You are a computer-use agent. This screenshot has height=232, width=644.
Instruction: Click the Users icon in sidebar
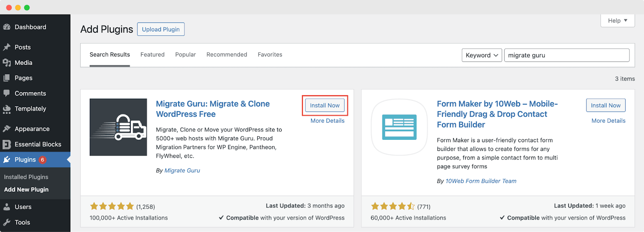[7, 207]
